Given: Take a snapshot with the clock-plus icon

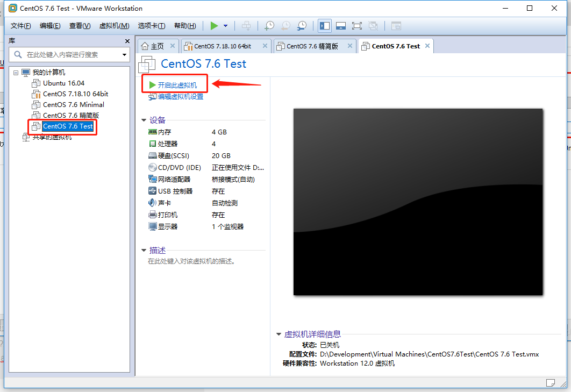Looking at the screenshot, I should point(269,26).
